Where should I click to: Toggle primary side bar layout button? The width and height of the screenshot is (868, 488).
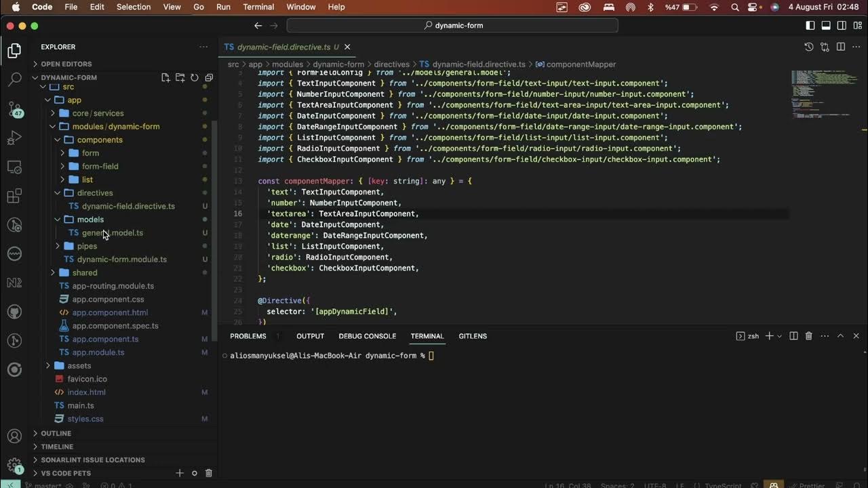coord(810,26)
